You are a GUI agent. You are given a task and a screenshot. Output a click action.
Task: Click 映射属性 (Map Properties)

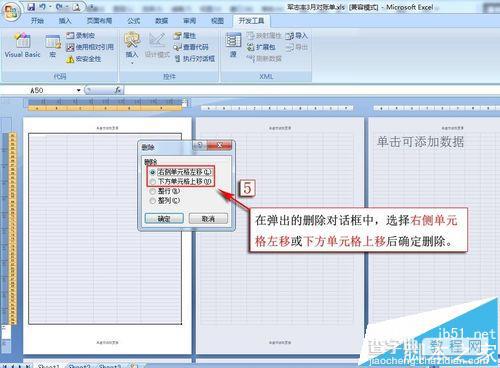click(264, 35)
